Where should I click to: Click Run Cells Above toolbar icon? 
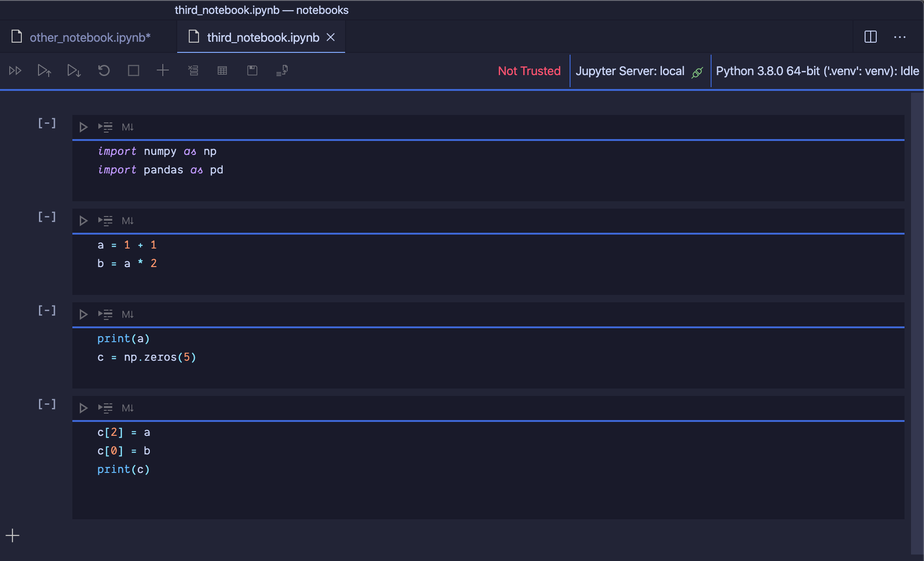(44, 70)
